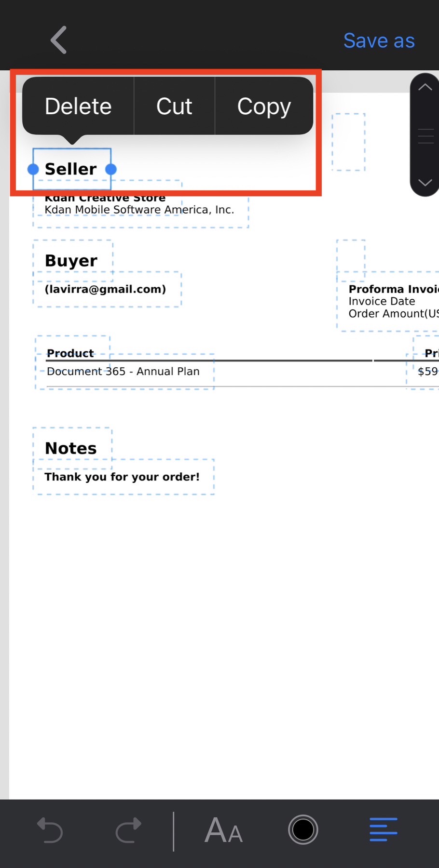The image size is (439, 868).
Task: Click the redo arrow icon
Action: click(128, 830)
